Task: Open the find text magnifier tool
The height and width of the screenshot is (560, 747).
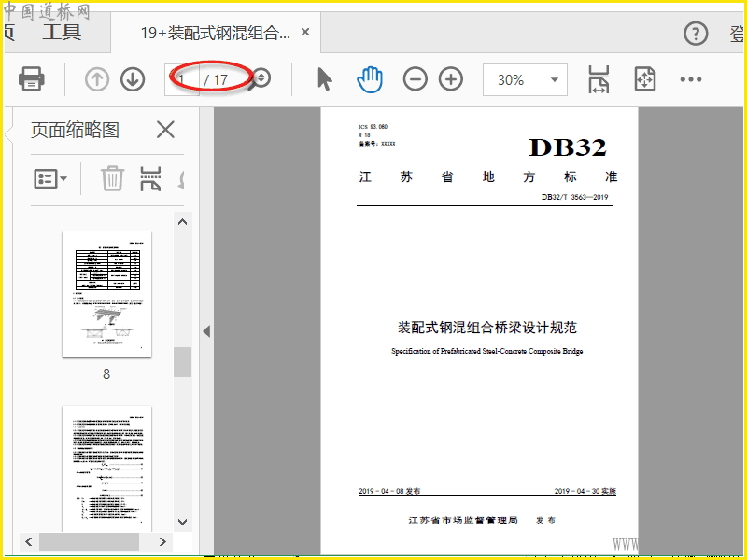Action: pyautogui.click(x=261, y=79)
